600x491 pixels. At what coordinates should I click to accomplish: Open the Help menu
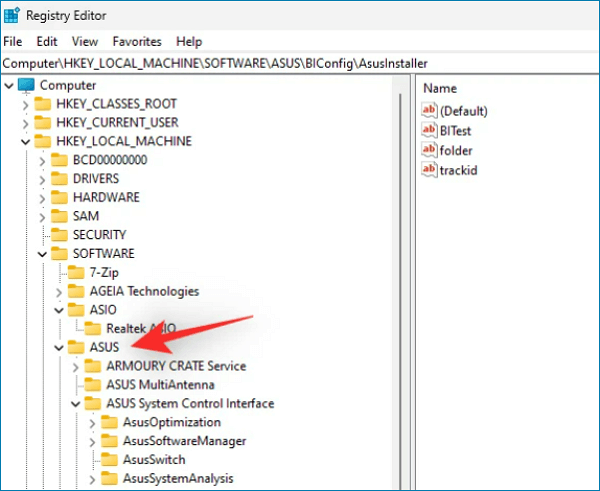[189, 41]
